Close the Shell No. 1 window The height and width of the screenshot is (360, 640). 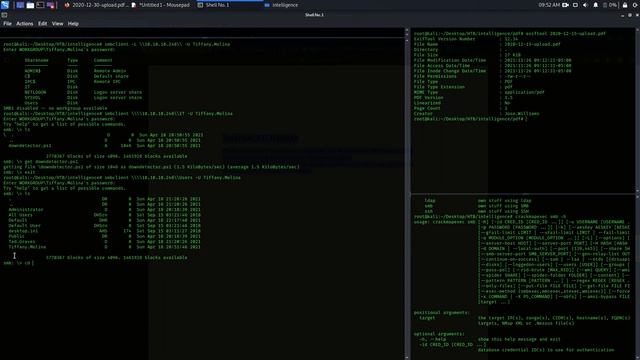coord(637,15)
